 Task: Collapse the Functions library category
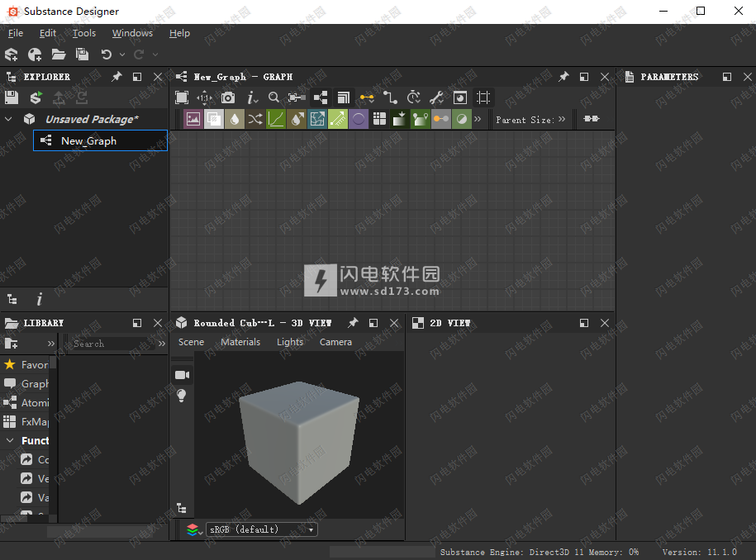[x=10, y=440]
